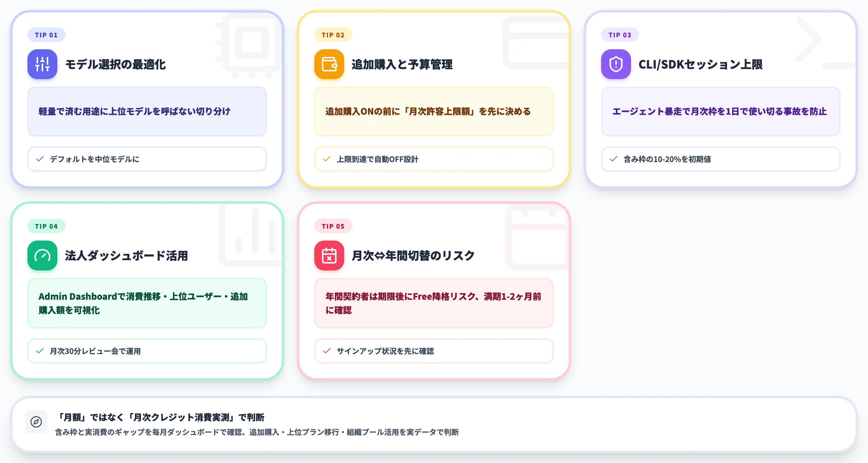Click the TIP 04 badge
The width and height of the screenshot is (868, 463).
[x=46, y=226]
